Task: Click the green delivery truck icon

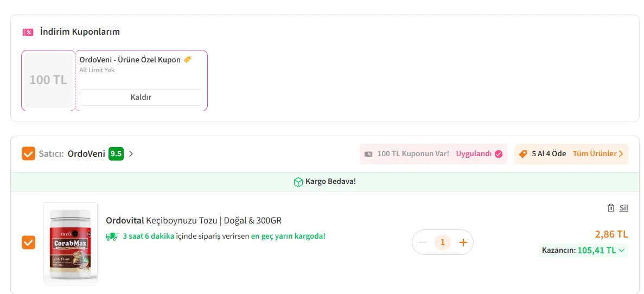Action: 112,237
